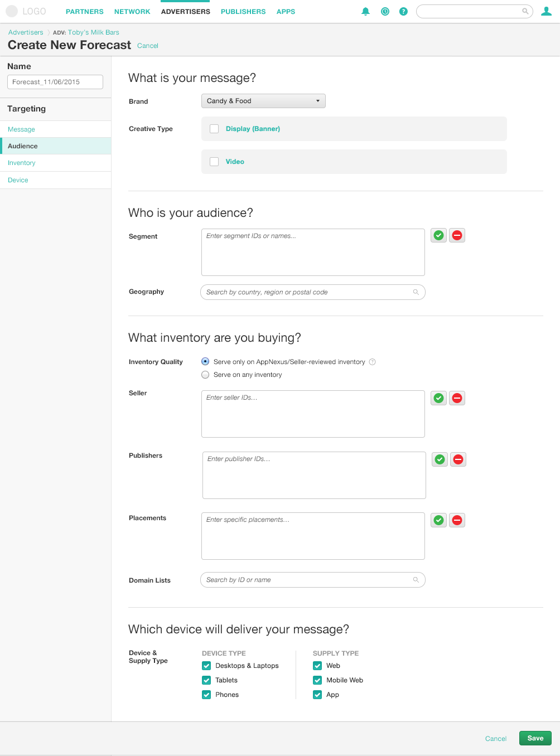Open the user profile icon
The height and width of the screenshot is (756, 560).
[x=547, y=11]
